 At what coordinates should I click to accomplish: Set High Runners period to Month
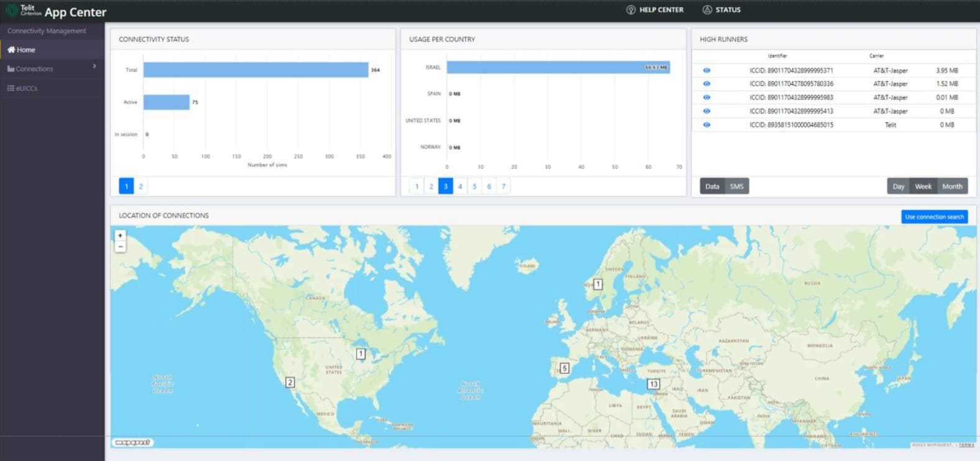coord(952,186)
